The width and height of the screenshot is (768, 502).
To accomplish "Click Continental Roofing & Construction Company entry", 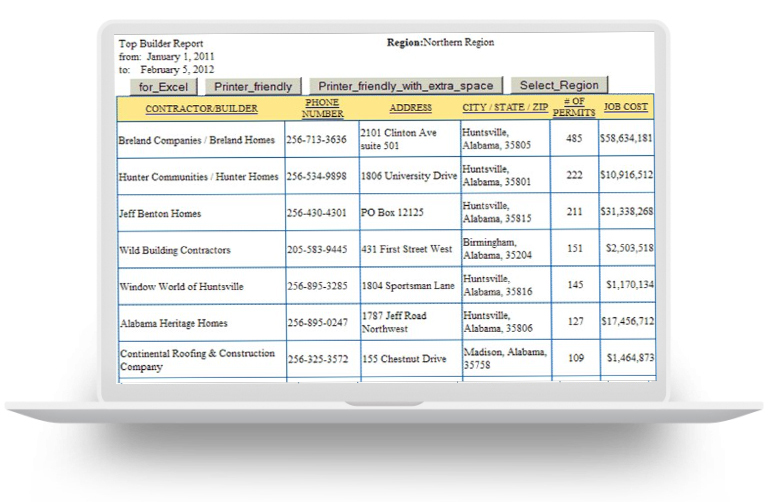I will point(197,360).
